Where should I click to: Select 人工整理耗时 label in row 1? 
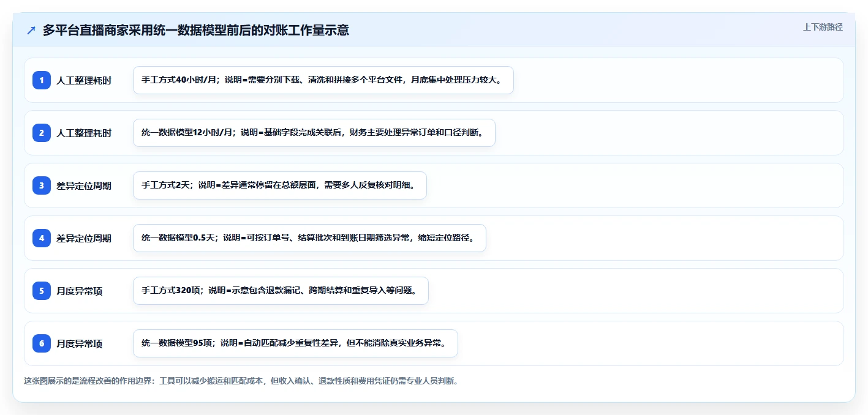[84, 80]
